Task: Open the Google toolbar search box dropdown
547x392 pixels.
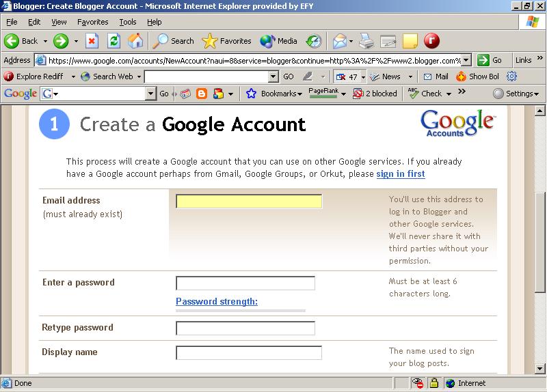Action: coord(150,94)
